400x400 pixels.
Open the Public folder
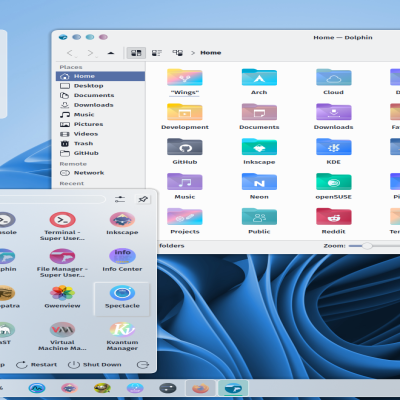(259, 217)
